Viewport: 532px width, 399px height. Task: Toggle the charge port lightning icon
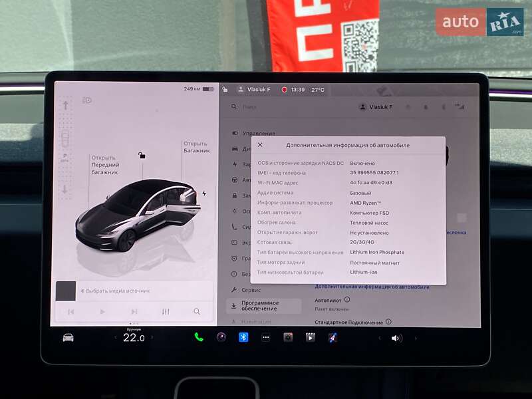point(205,192)
